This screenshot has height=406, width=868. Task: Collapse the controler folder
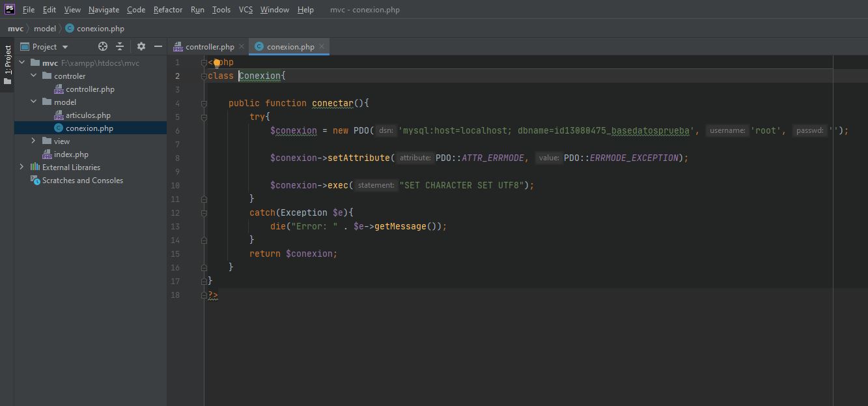(x=33, y=76)
